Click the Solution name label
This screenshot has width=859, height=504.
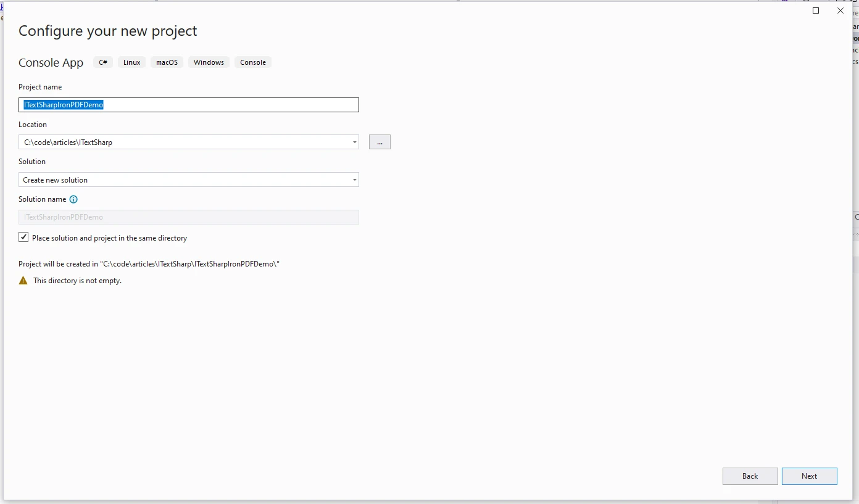42,199
